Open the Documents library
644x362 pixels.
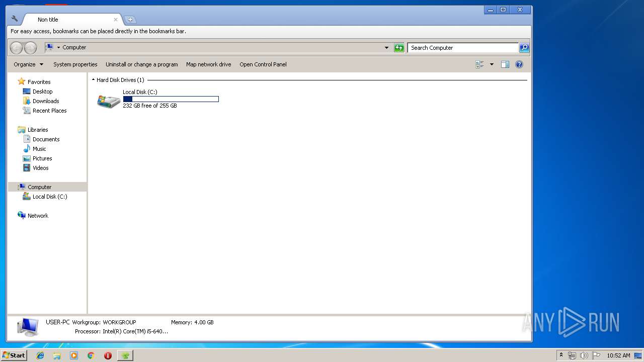coord(46,139)
